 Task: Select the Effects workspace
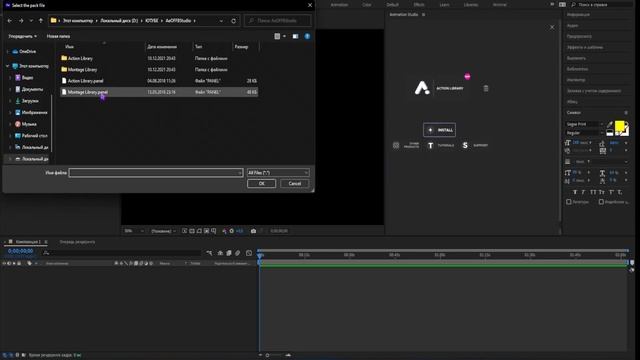[419, 4]
